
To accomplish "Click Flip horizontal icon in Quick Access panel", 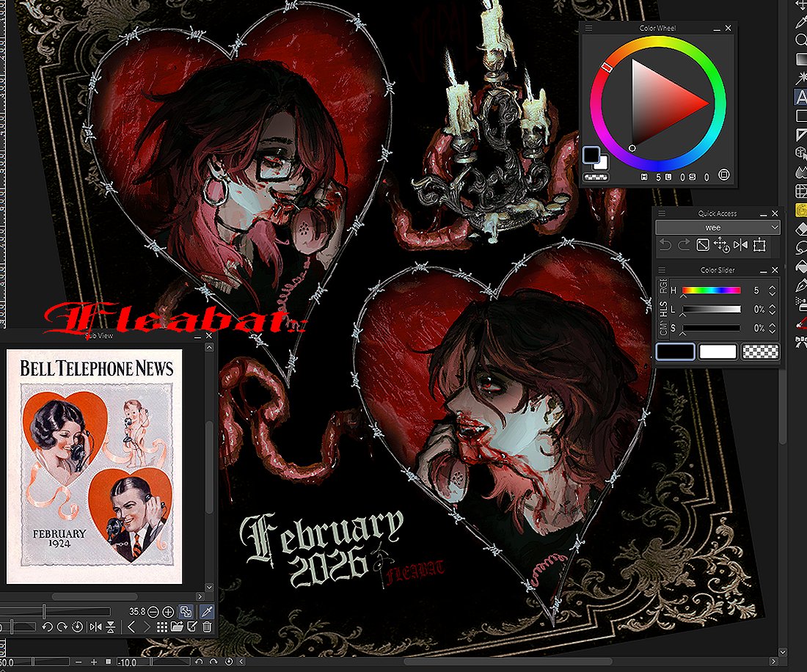I will coord(740,245).
